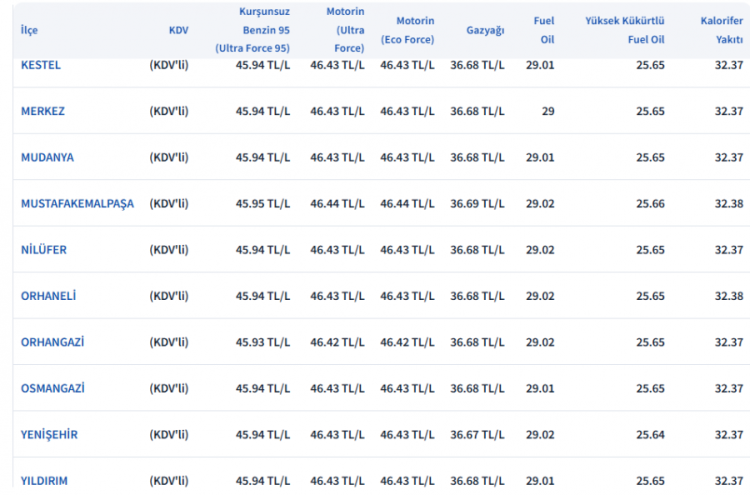Click the 36.67 TL/L Gazyağı price for YENİŞEHİR
Screen dimensions: 750x495
[x=478, y=434]
